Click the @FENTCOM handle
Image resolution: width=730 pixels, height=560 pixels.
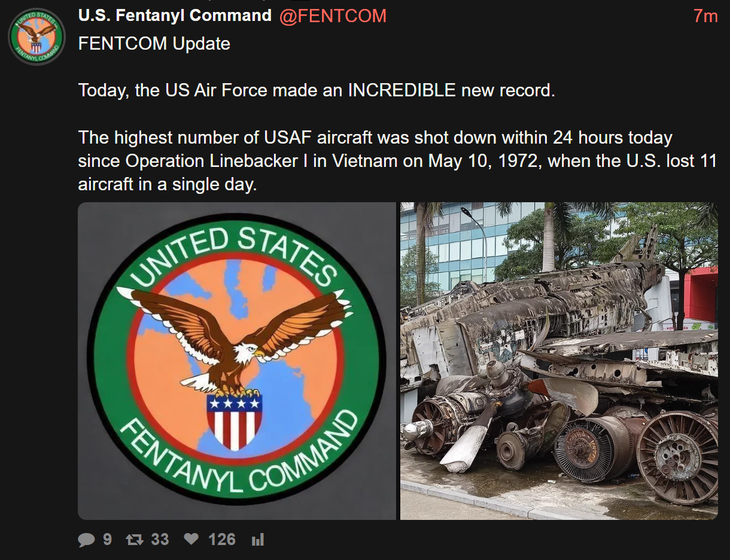point(333,16)
